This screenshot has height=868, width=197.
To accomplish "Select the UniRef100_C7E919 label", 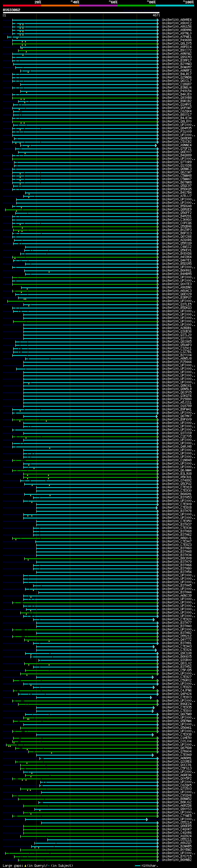I will tap(177, 487).
